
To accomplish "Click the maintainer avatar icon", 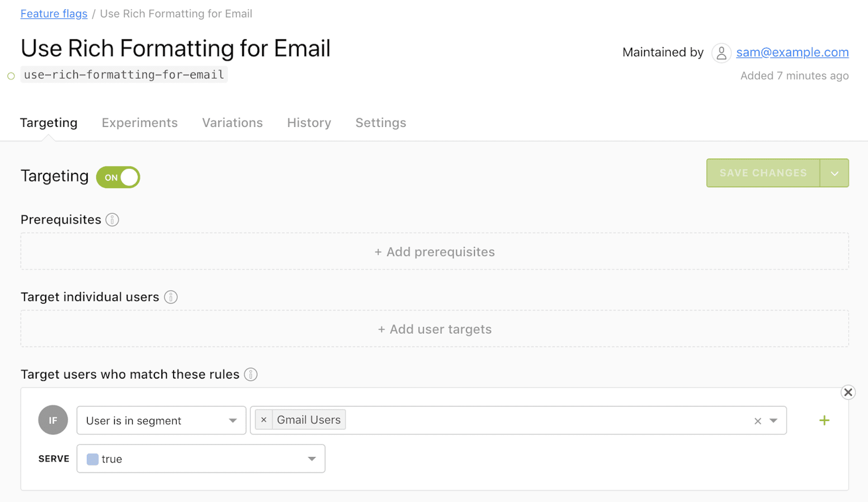I will click(x=721, y=52).
